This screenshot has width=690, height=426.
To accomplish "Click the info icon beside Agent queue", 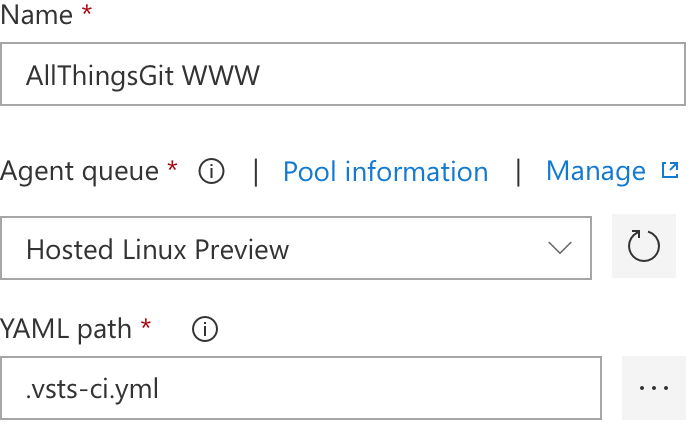I will pos(211,171).
